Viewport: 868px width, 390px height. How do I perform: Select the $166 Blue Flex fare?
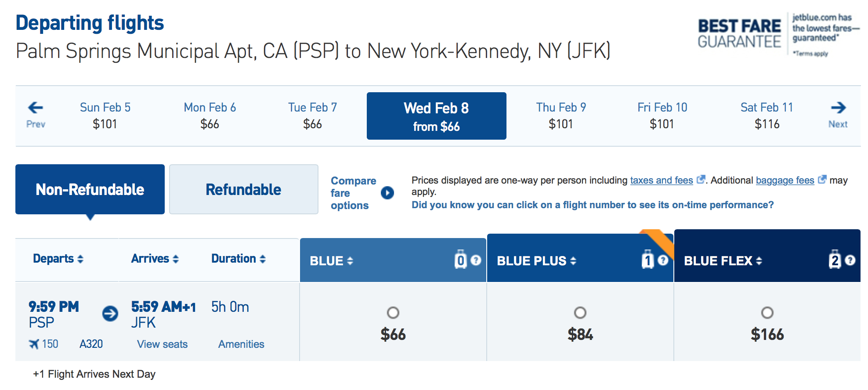[767, 313]
